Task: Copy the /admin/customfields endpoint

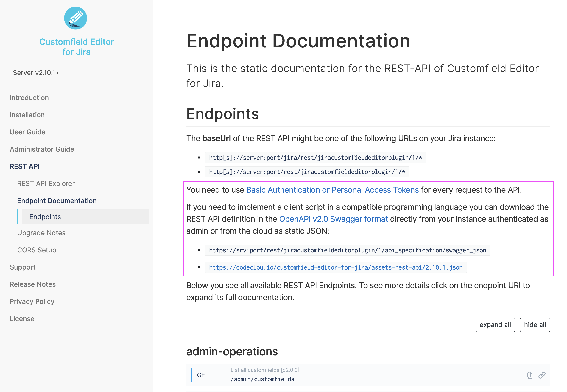Action: point(529,375)
